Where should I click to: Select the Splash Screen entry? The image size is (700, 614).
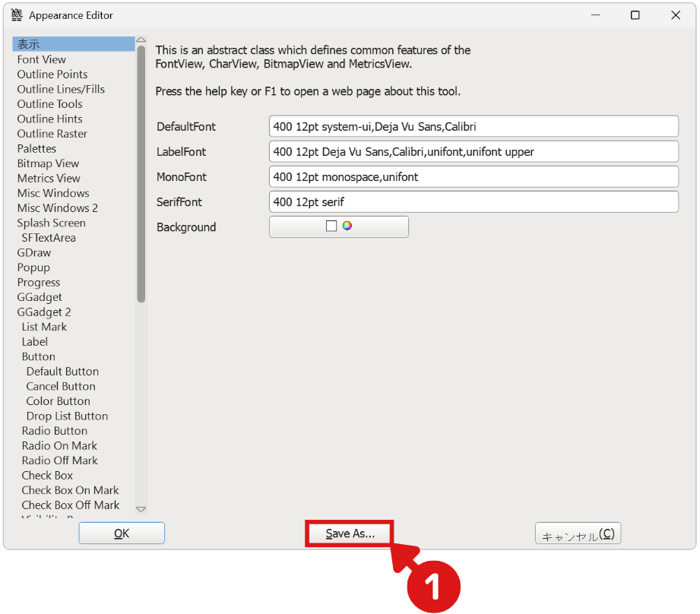(51, 223)
